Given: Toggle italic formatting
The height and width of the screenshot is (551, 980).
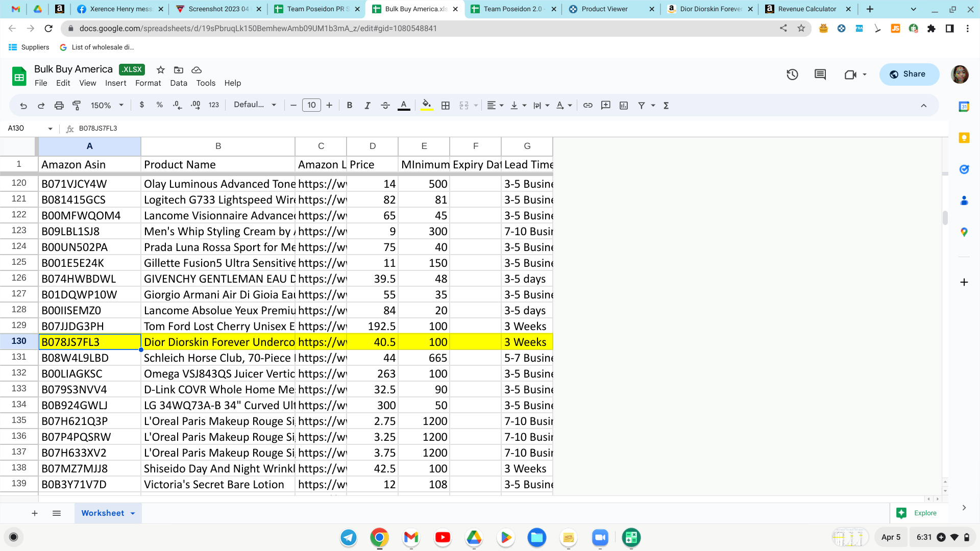Looking at the screenshot, I should pyautogui.click(x=367, y=106).
